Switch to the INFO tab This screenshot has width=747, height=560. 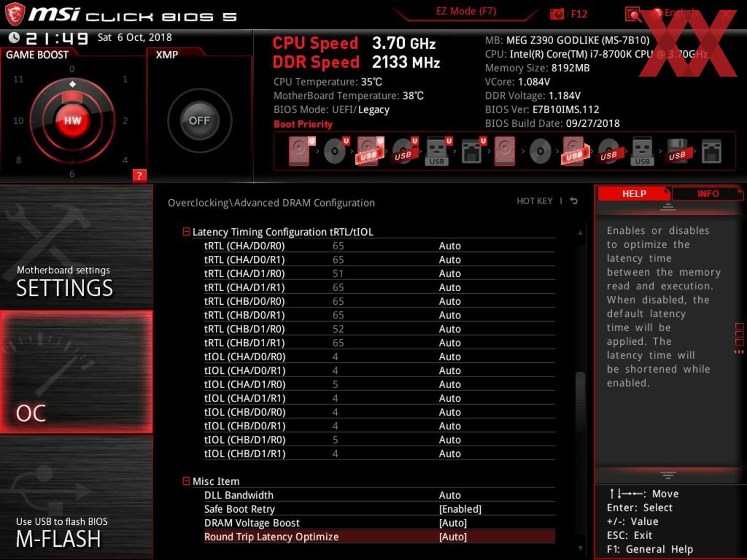coord(708,193)
